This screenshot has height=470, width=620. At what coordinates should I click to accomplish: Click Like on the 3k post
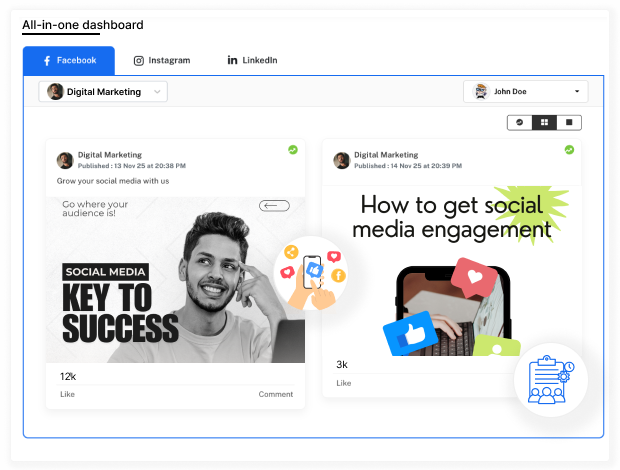pos(344,383)
